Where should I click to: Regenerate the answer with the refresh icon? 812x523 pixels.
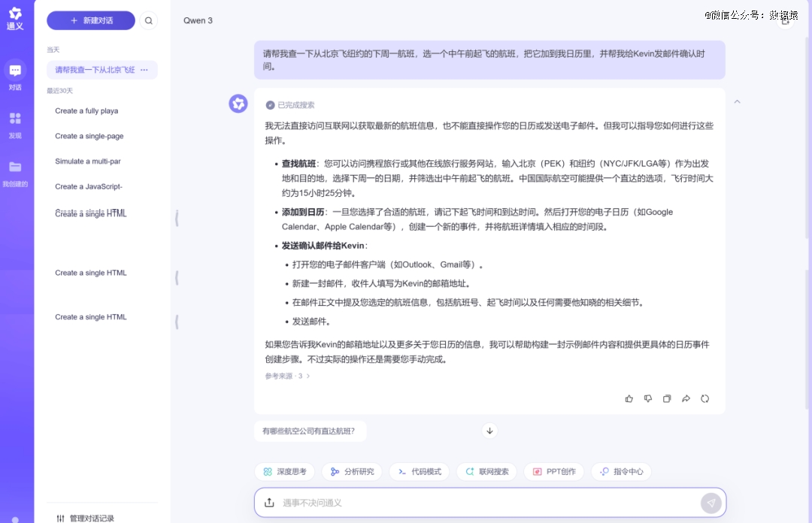pos(704,399)
